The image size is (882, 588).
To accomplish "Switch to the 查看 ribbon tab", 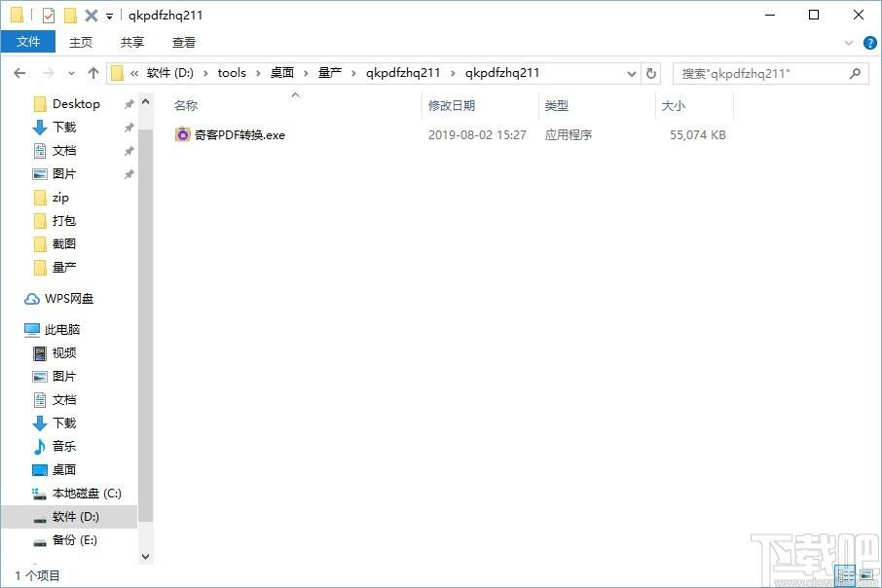I will point(183,42).
